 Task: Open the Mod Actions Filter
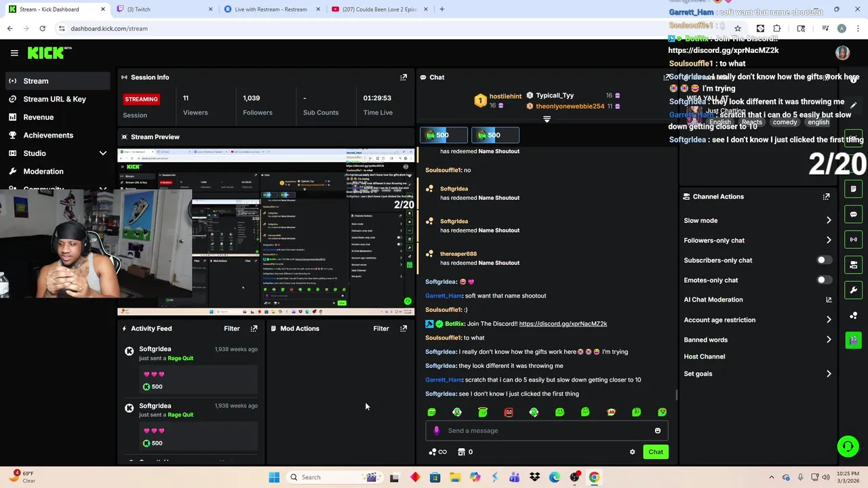click(381, 329)
